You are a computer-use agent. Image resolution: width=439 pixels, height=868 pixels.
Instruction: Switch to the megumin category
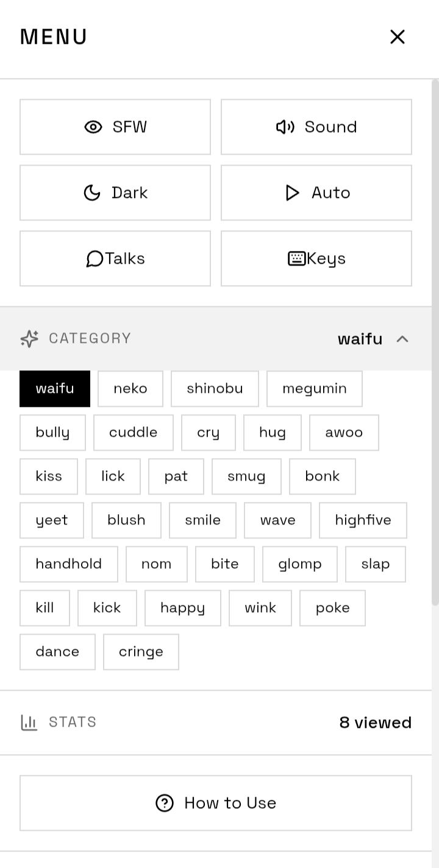(315, 389)
